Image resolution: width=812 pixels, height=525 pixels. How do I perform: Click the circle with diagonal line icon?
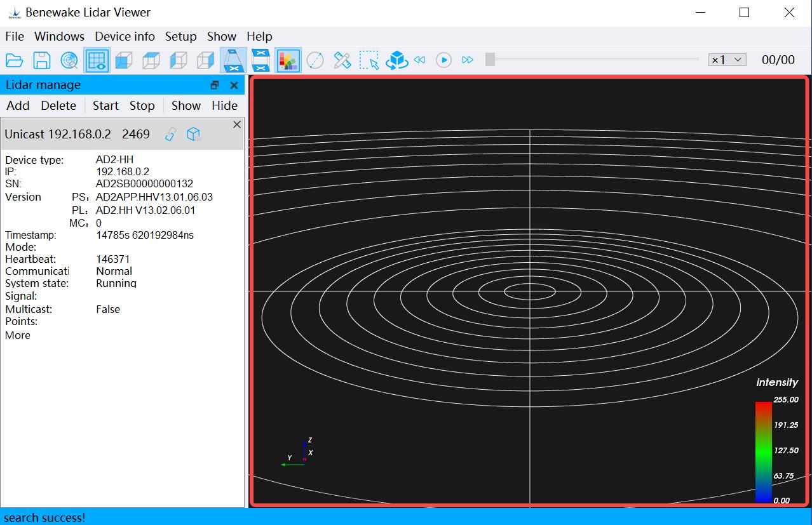(315, 60)
